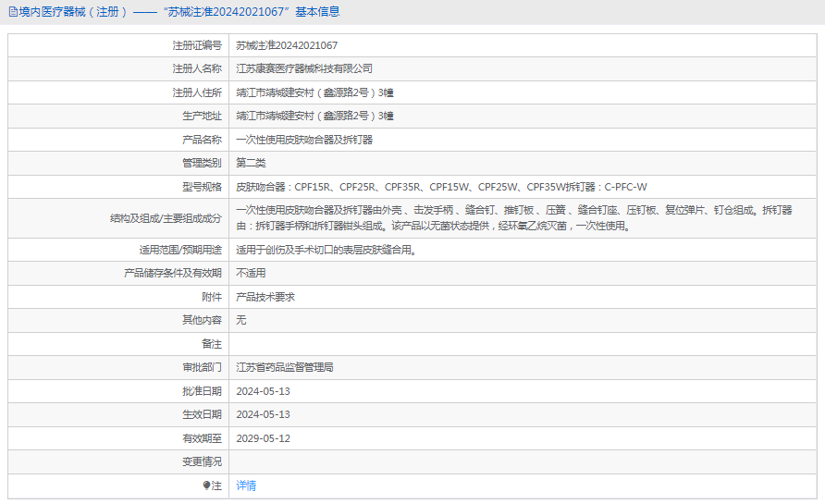Select the structure description paragraph text
The image size is (825, 504).
click(x=514, y=218)
